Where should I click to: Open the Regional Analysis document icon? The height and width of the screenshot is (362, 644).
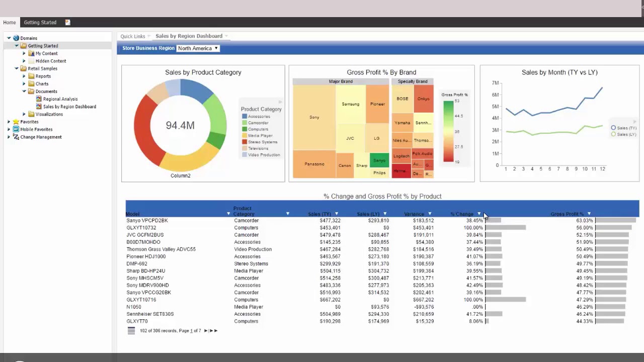coord(39,99)
